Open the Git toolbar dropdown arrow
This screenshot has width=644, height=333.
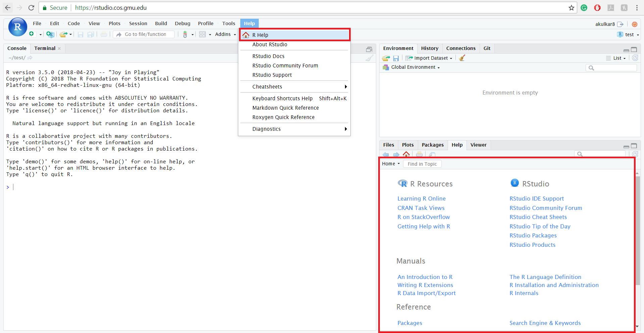pos(193,35)
